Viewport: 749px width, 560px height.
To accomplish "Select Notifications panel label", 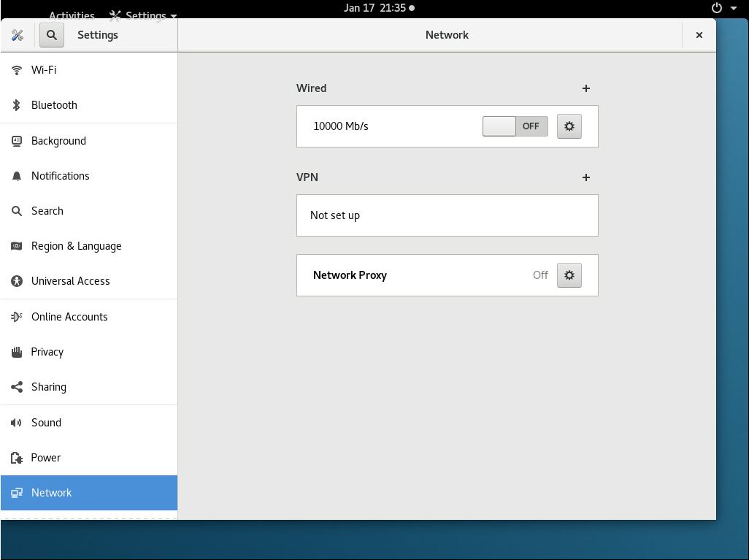I will coord(60,176).
